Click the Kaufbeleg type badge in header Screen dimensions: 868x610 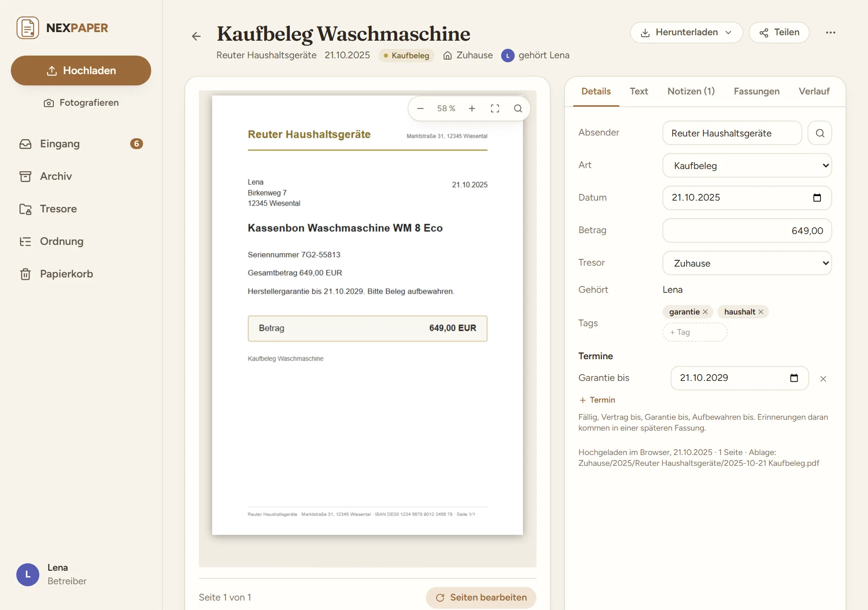(406, 55)
